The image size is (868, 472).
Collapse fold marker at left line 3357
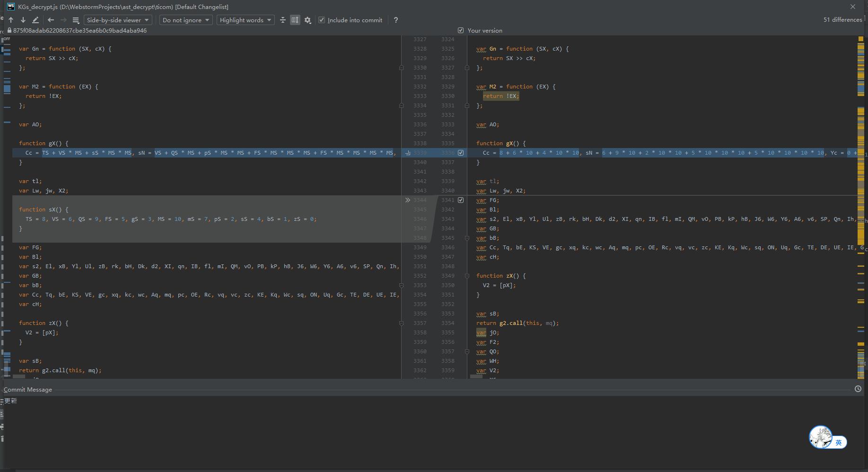click(x=402, y=323)
